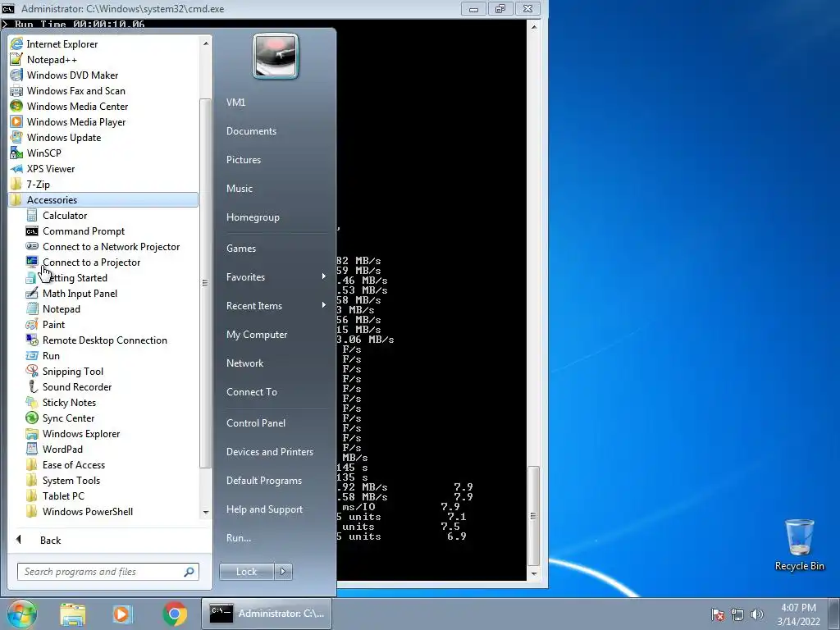Click programs list scroll-down arrow

(206, 513)
